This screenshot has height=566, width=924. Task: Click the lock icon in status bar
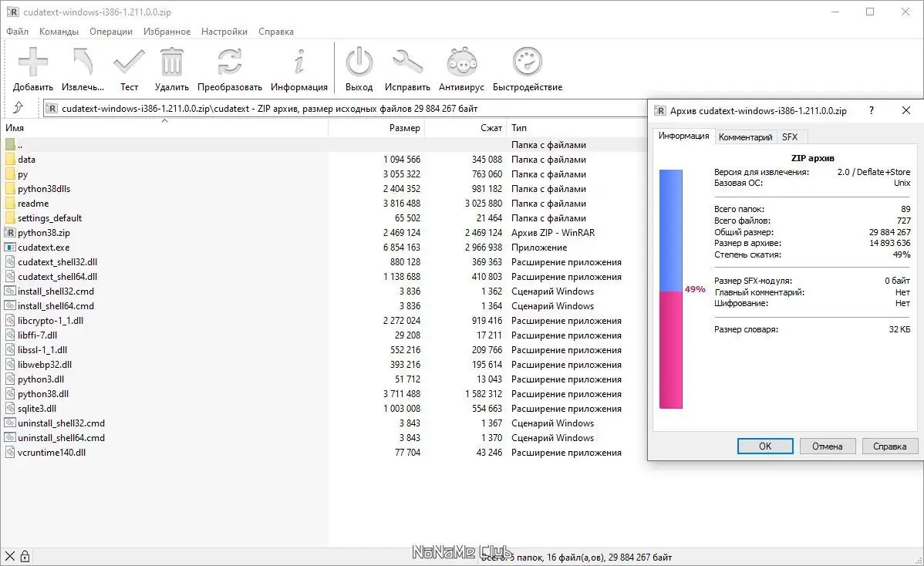click(x=25, y=556)
